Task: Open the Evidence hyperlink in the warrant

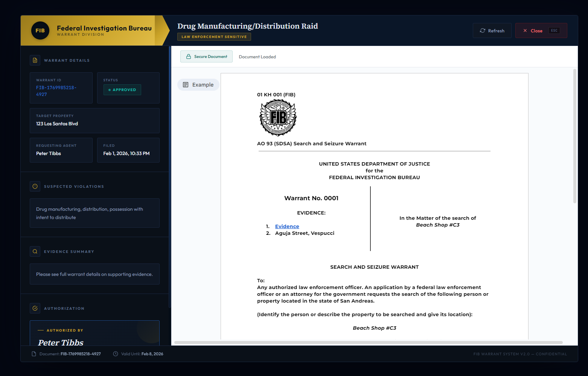Action: coord(287,226)
